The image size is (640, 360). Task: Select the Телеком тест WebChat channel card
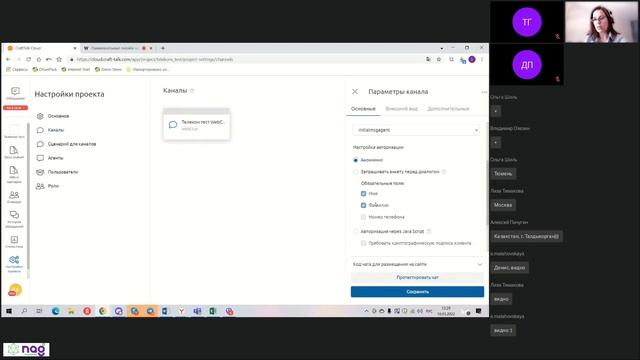pyautogui.click(x=197, y=125)
